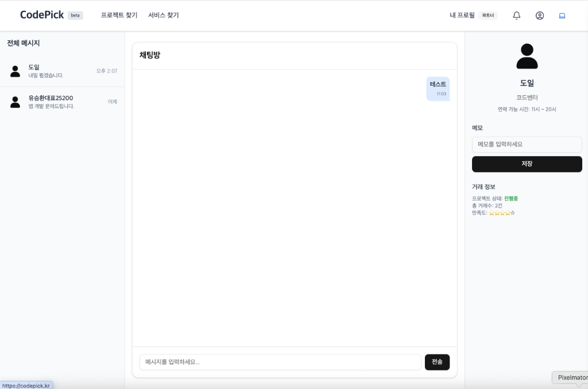Click the 파트너 badge
Screen dimensions: 588x389
[x=488, y=16]
